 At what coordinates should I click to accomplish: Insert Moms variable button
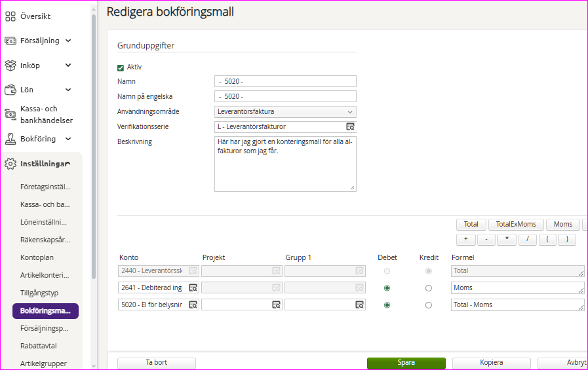pos(563,225)
